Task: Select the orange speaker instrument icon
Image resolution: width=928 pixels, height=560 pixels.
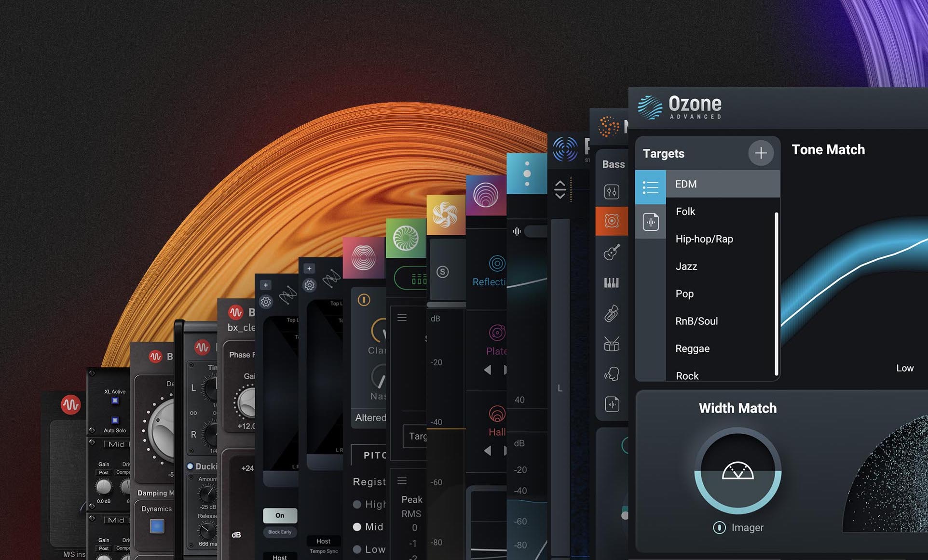Action: pos(612,221)
